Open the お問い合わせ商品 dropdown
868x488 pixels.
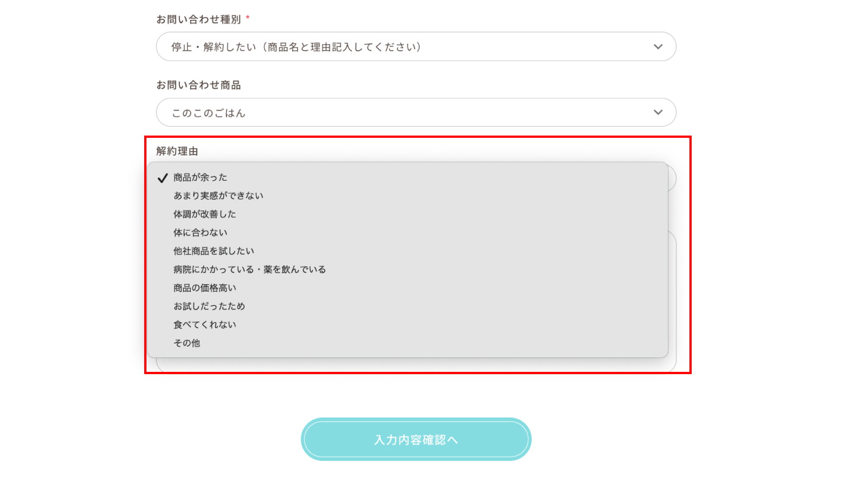coord(416,113)
